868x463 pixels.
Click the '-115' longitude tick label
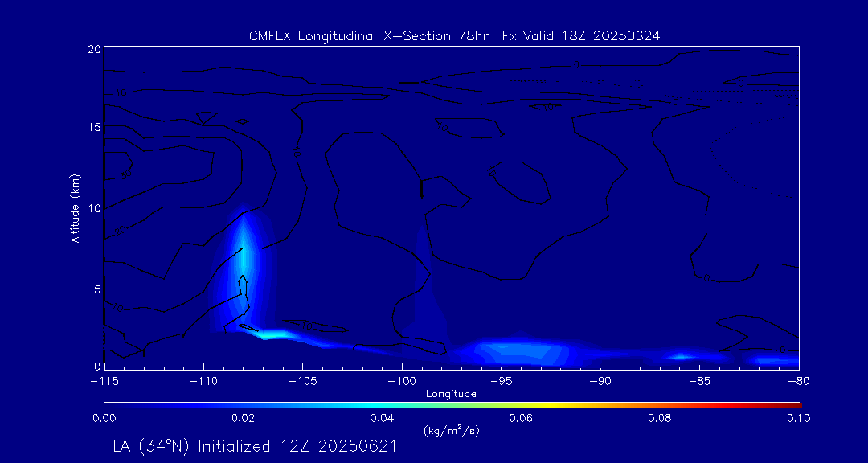tap(104, 382)
